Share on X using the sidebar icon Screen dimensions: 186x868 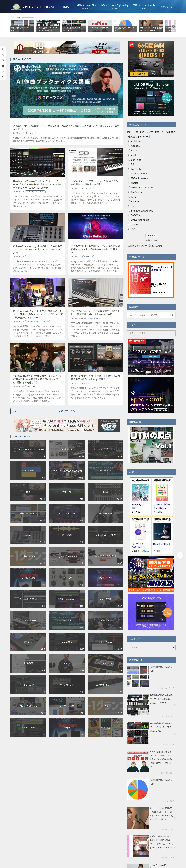pyautogui.click(x=3, y=55)
